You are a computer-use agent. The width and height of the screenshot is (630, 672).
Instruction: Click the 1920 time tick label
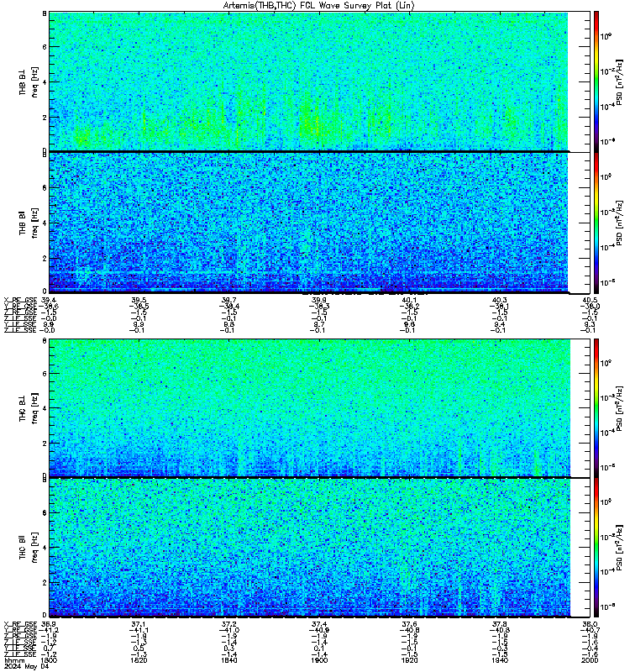(x=409, y=660)
